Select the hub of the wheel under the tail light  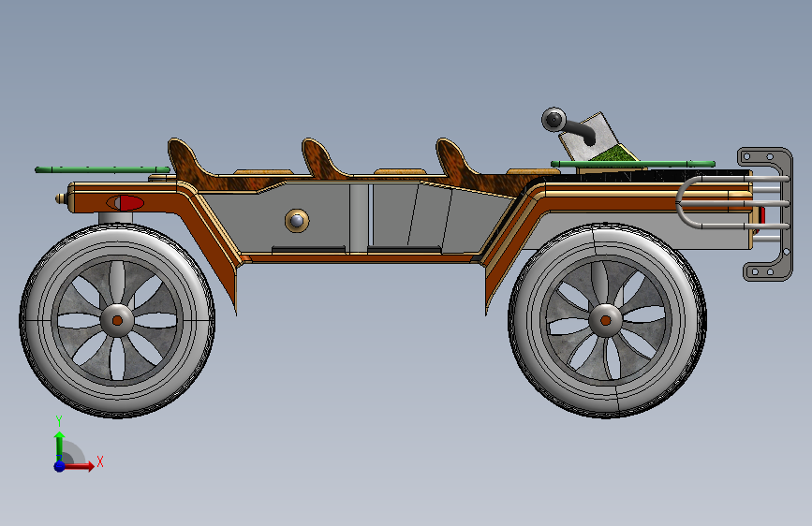coord(117,320)
